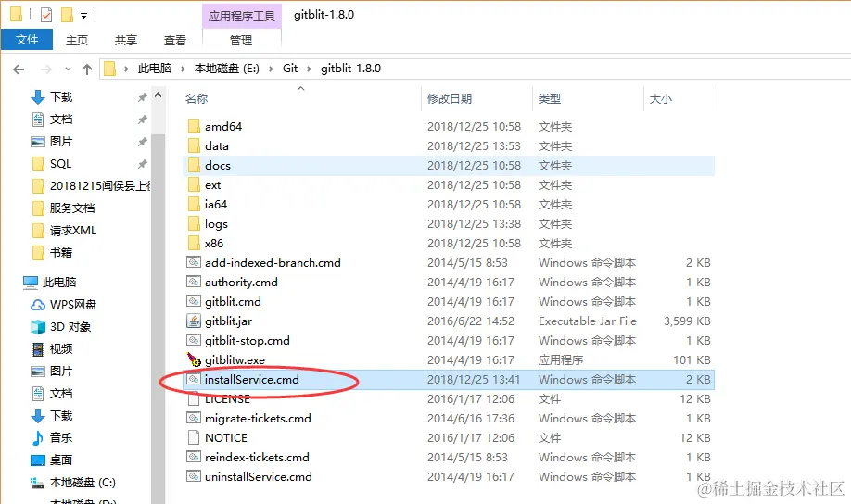The width and height of the screenshot is (851, 504).
Task: Click the gitblit.cmd script icon
Action: coord(194,302)
